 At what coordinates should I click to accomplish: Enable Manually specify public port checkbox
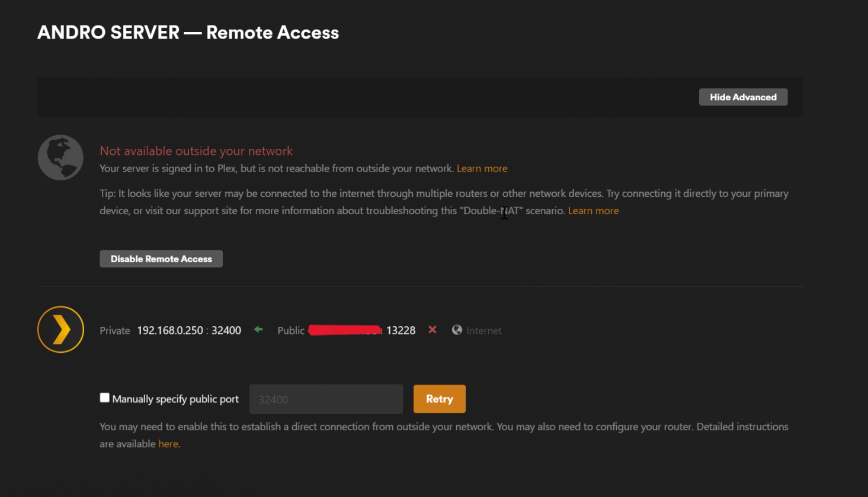(x=105, y=398)
